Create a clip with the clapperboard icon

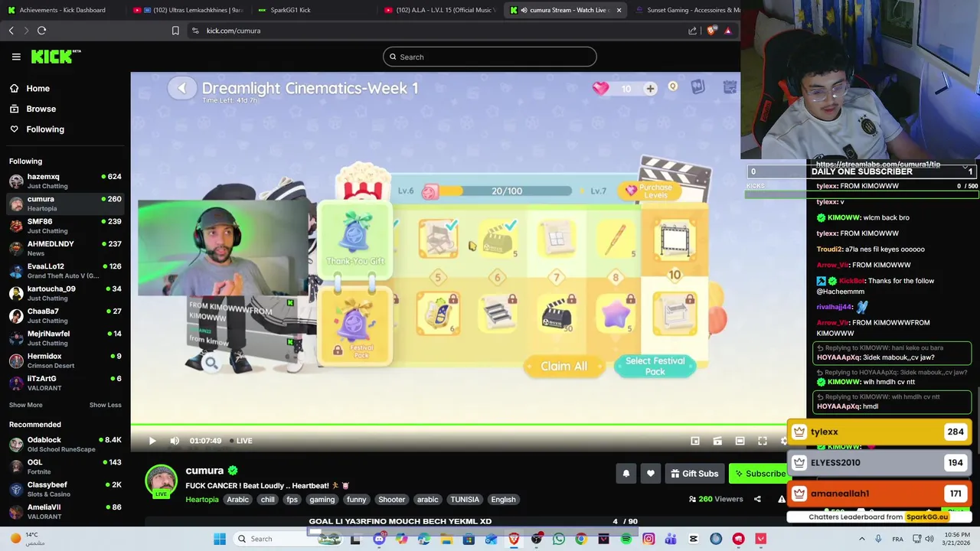click(717, 441)
